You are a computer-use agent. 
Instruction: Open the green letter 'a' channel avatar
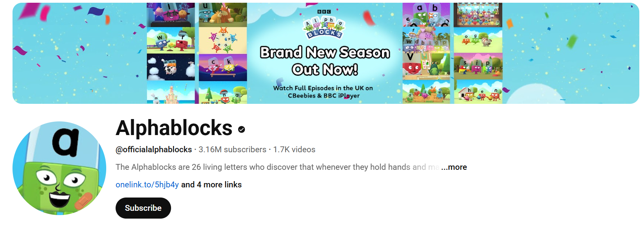pyautogui.click(x=59, y=168)
